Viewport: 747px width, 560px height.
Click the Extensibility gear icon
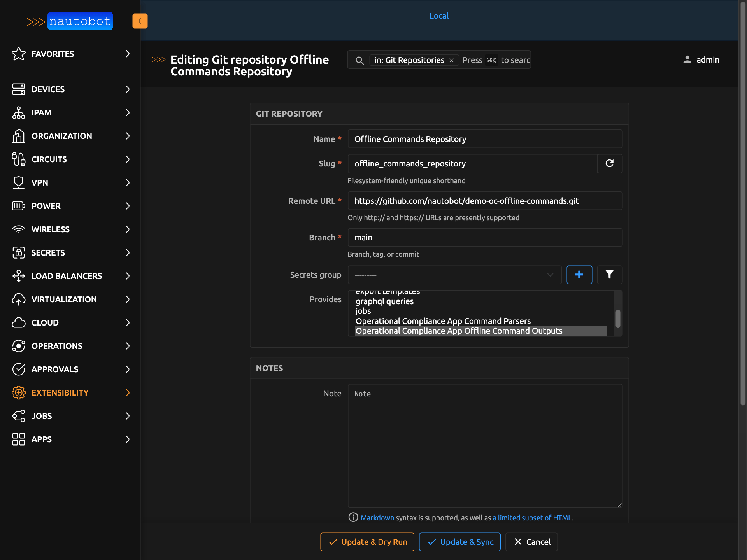(19, 392)
